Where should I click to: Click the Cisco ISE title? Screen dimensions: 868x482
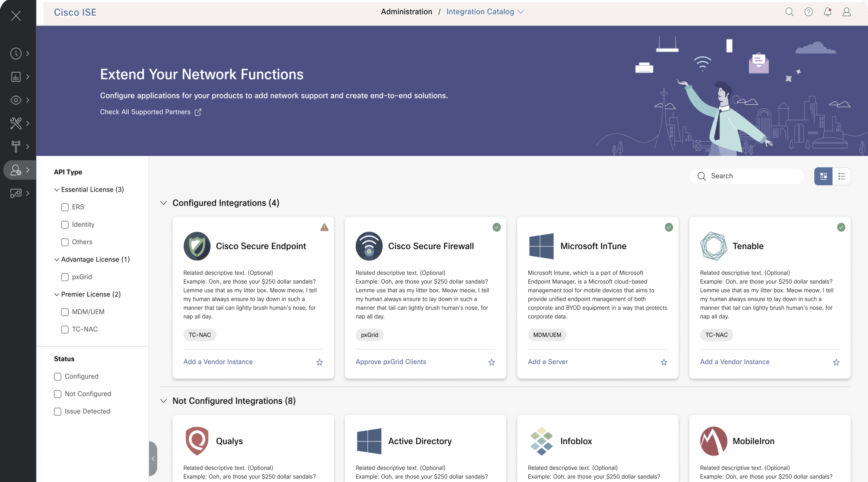pyautogui.click(x=75, y=12)
